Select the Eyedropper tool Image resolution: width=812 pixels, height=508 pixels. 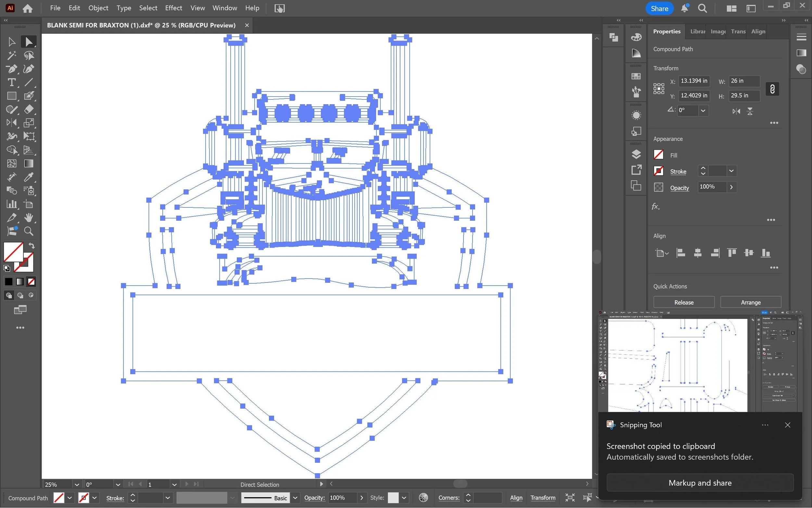click(x=29, y=177)
